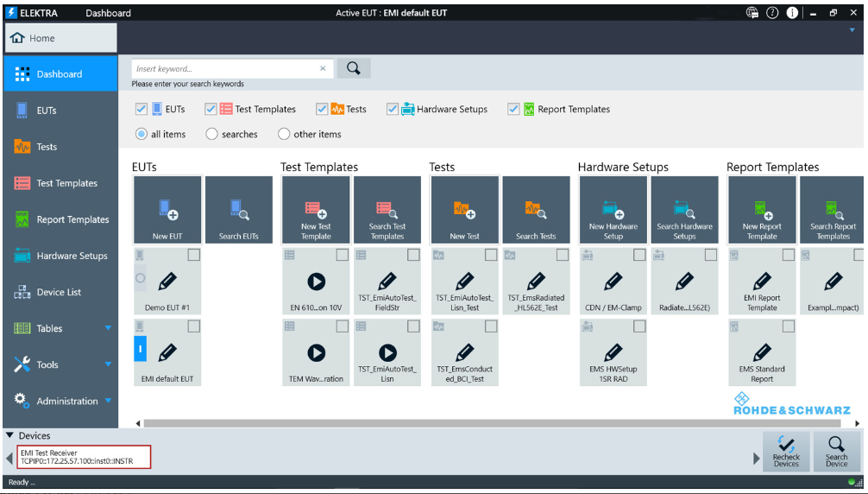Open the top-right ribbon dropdown arrow
This screenshot has width=868, height=494.
pos(852,30)
